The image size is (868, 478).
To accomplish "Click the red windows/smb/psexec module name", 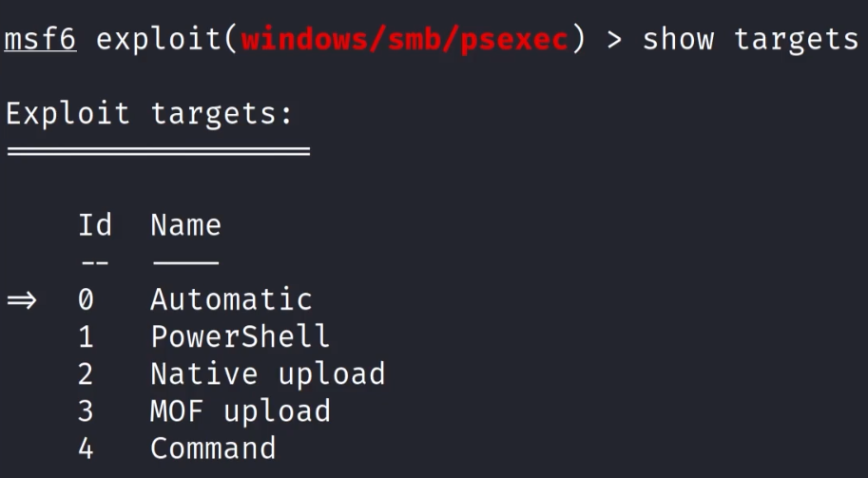I will coord(405,40).
